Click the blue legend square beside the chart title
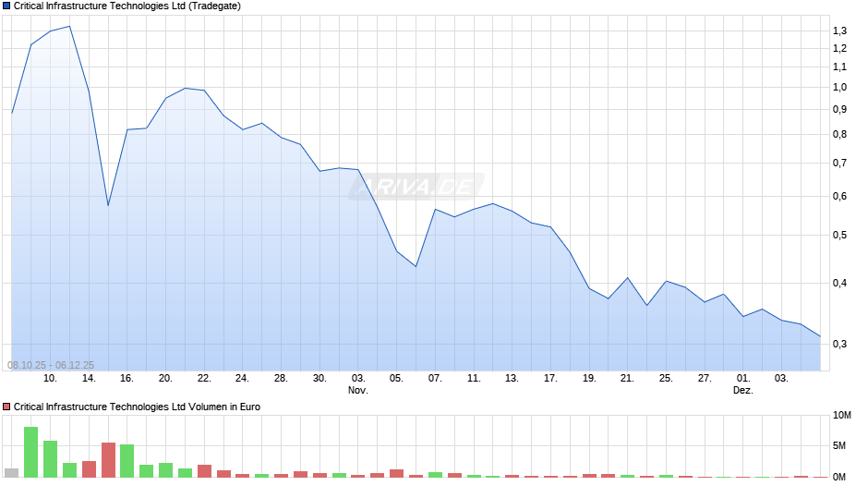The image size is (868, 486). 6,6
